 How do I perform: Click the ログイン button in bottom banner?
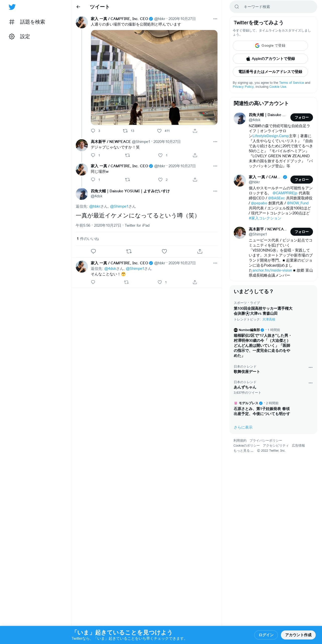coord(266,635)
